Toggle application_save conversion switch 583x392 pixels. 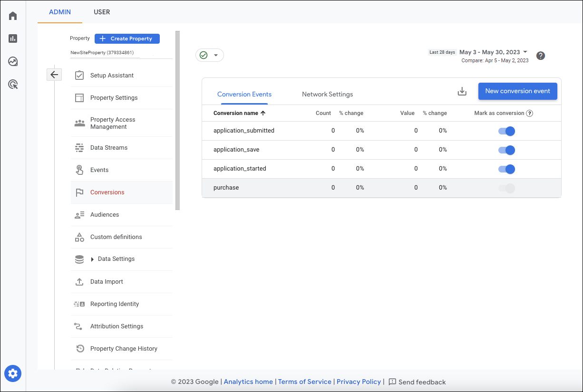coord(507,150)
